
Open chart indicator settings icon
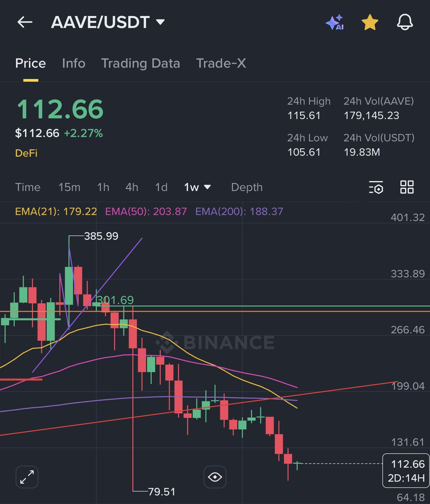pos(376,187)
